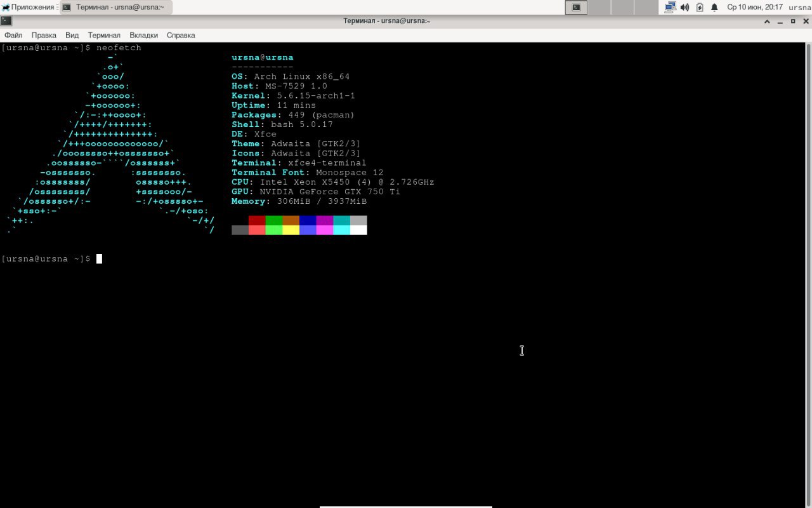Open the Вкладки menu
Screen dimensions: 812x508
(x=144, y=36)
